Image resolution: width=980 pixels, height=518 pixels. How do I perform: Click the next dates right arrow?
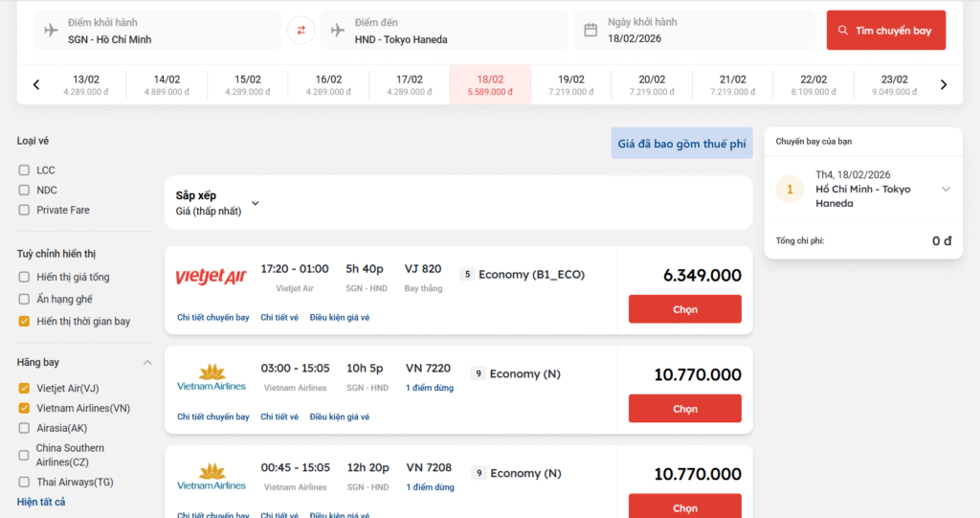point(944,85)
